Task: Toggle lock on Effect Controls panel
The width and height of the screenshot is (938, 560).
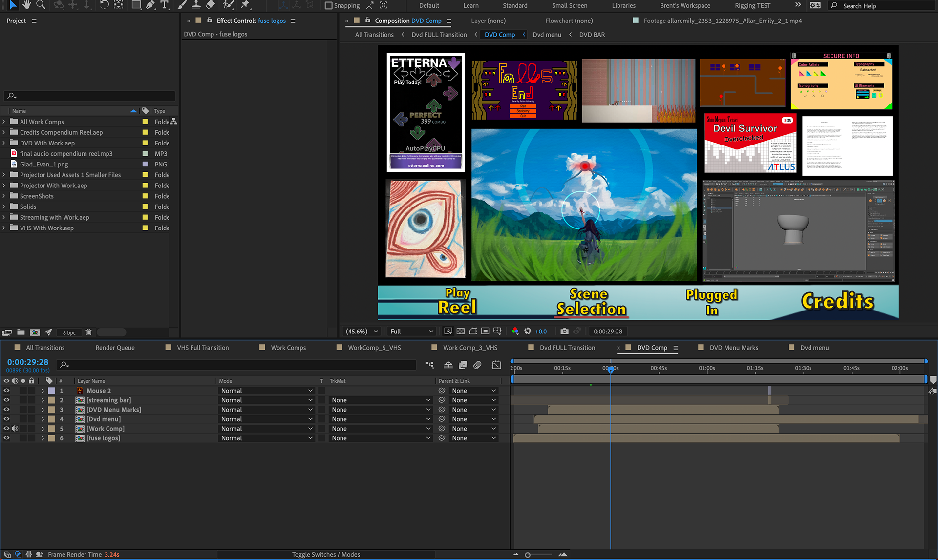Action: [210, 21]
